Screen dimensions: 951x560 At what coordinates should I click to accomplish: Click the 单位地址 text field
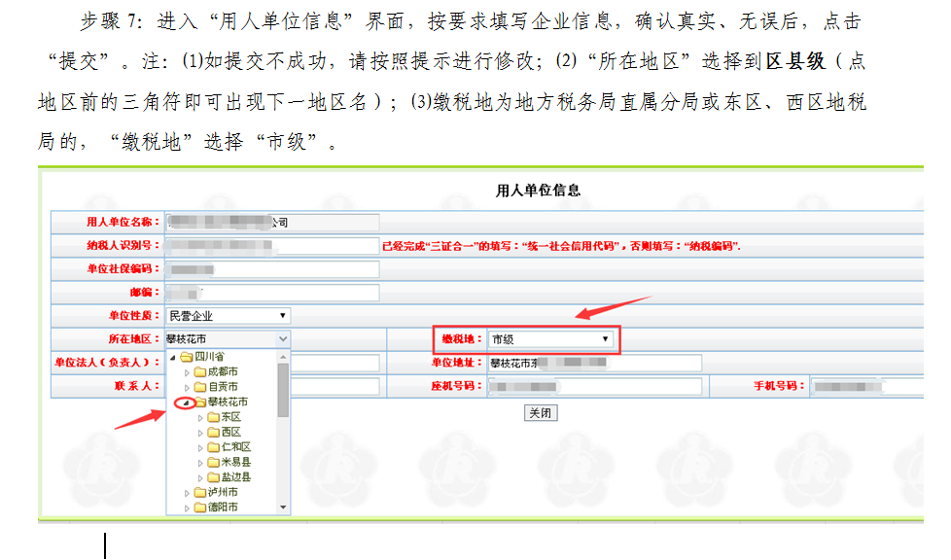coord(593,363)
